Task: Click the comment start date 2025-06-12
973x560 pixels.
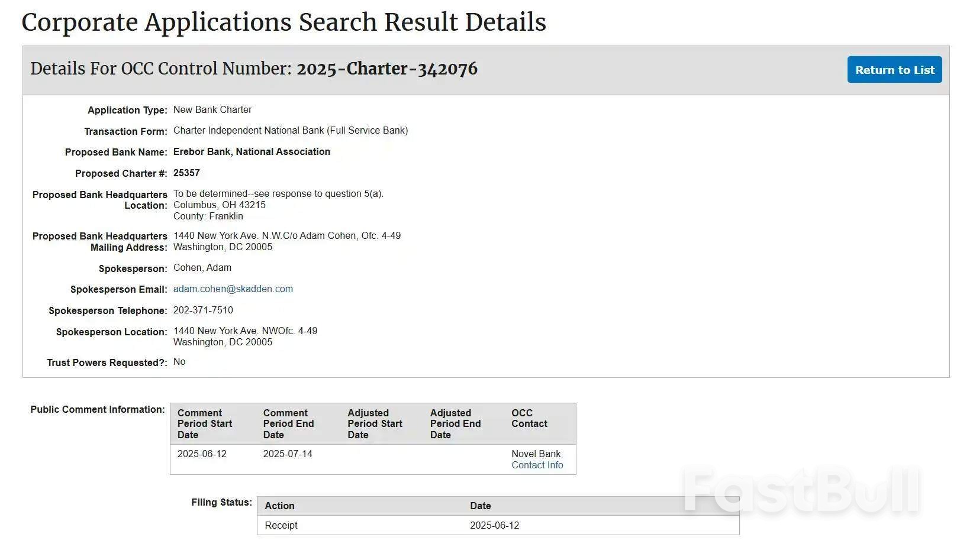Action: click(x=202, y=454)
